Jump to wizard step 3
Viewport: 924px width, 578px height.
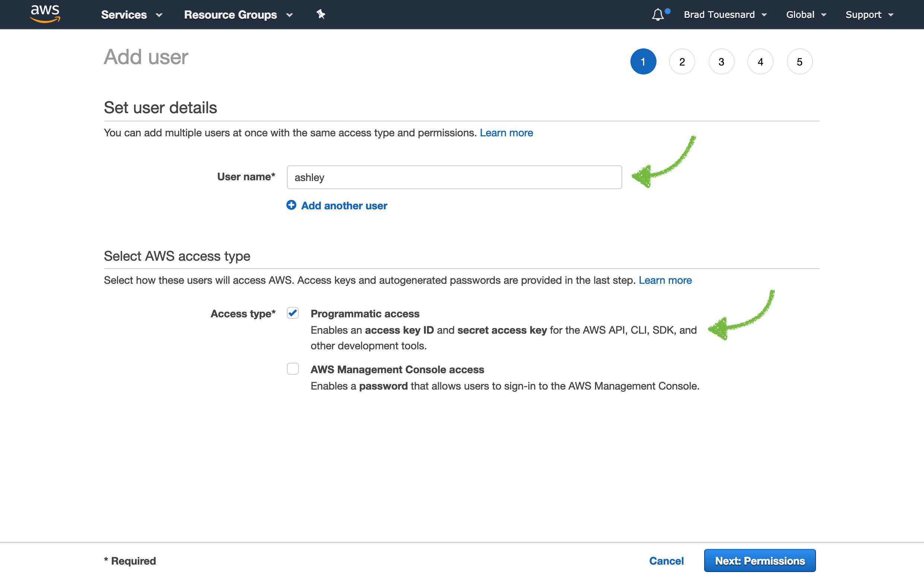[721, 61]
